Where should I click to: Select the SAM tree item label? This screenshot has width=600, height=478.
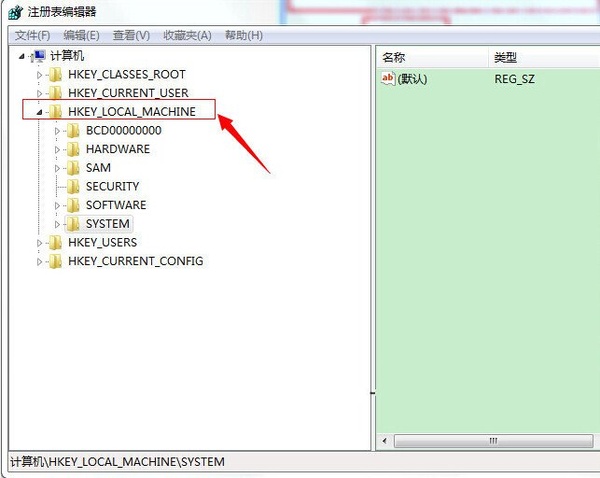pos(98,168)
